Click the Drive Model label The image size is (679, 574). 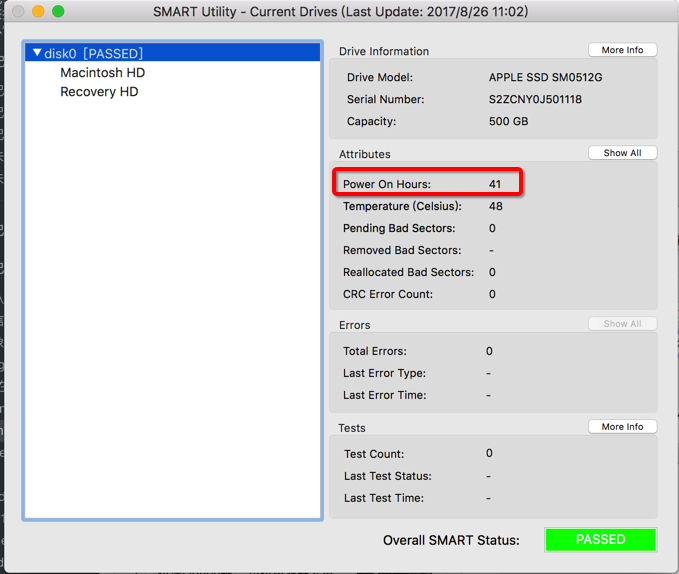coord(380,77)
